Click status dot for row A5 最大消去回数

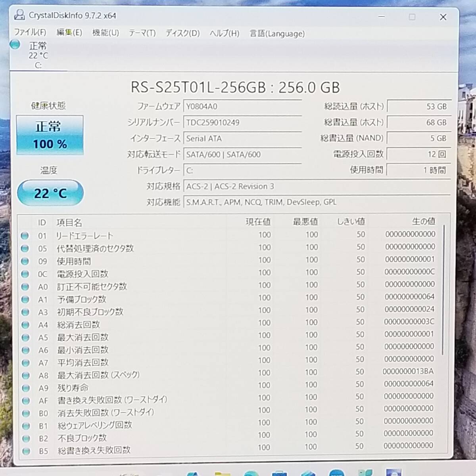pos(25,337)
